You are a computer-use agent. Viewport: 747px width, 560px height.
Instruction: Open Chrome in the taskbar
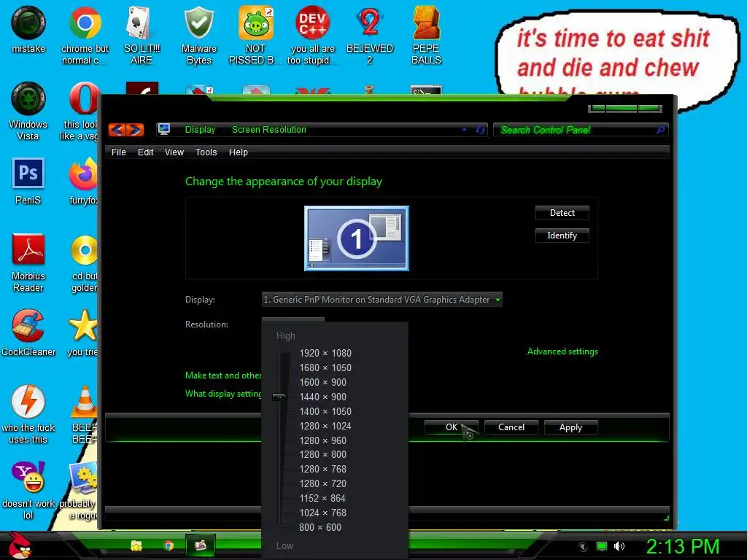[169, 545]
